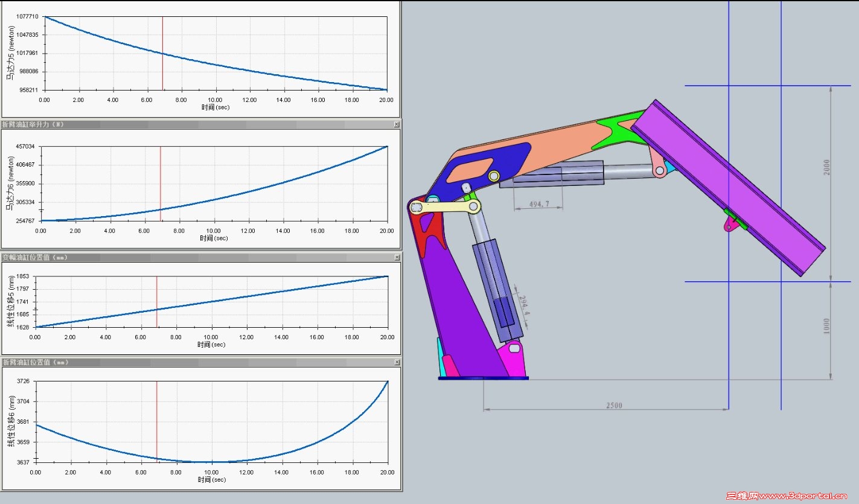Click the 1853 axis maximum value
Screen dimensions: 859x504
coord(23,276)
